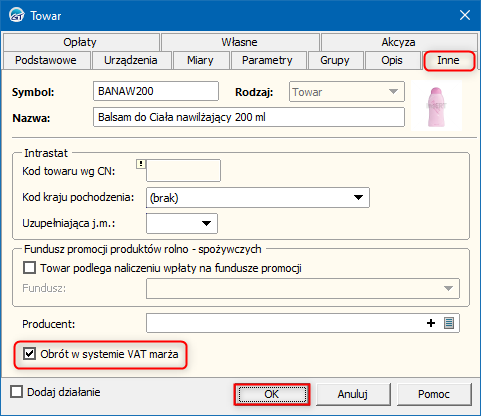Switch to the Podstawowe tab
The width and height of the screenshot is (481, 416).
[x=46, y=60]
